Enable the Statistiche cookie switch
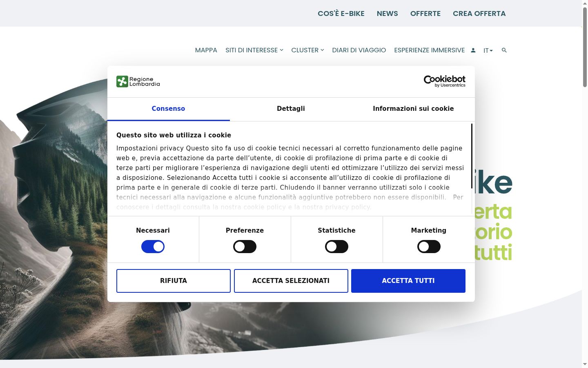This screenshot has width=588, height=368. [336, 247]
